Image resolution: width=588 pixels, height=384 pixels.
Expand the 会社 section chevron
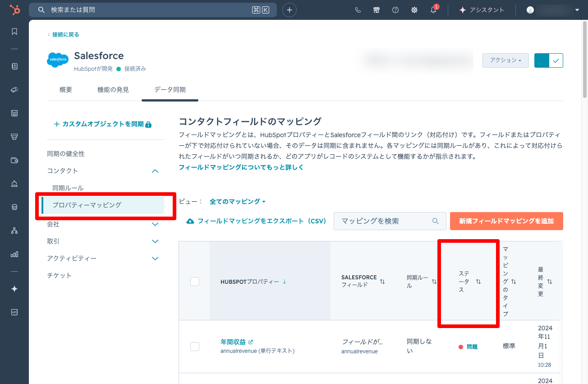(155, 224)
